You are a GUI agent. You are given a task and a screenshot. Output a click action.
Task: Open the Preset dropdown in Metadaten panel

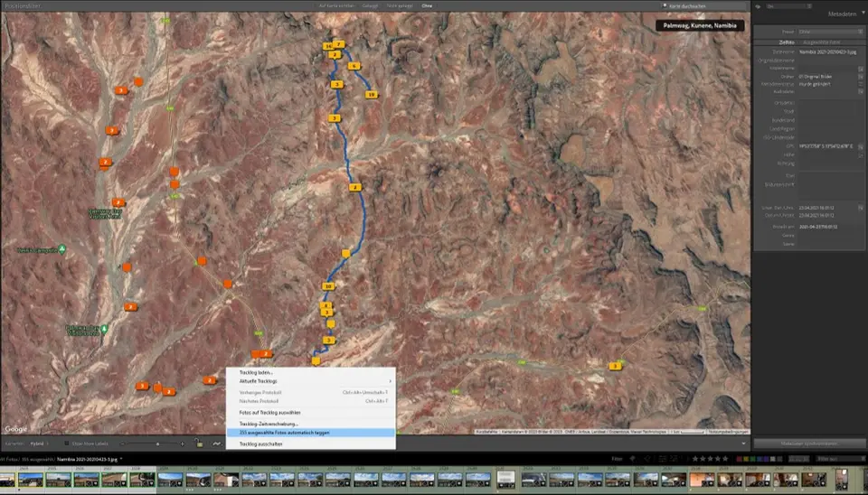pyautogui.click(x=829, y=32)
